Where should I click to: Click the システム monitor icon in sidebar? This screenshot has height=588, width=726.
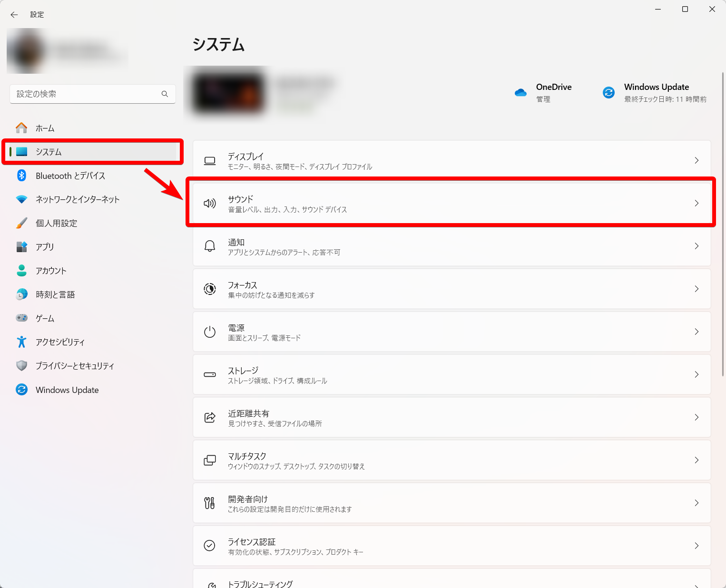tap(21, 152)
